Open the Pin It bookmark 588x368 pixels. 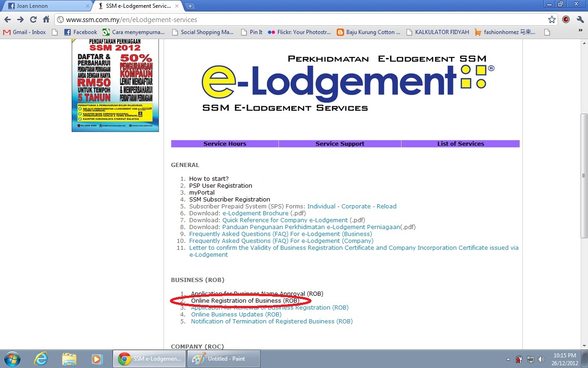point(251,32)
